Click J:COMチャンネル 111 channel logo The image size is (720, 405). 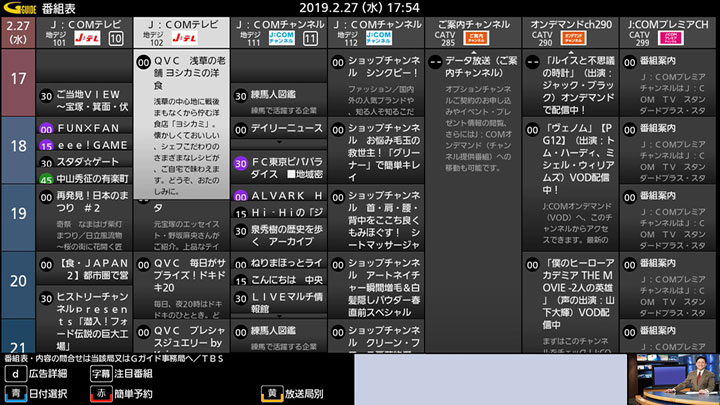click(x=281, y=38)
